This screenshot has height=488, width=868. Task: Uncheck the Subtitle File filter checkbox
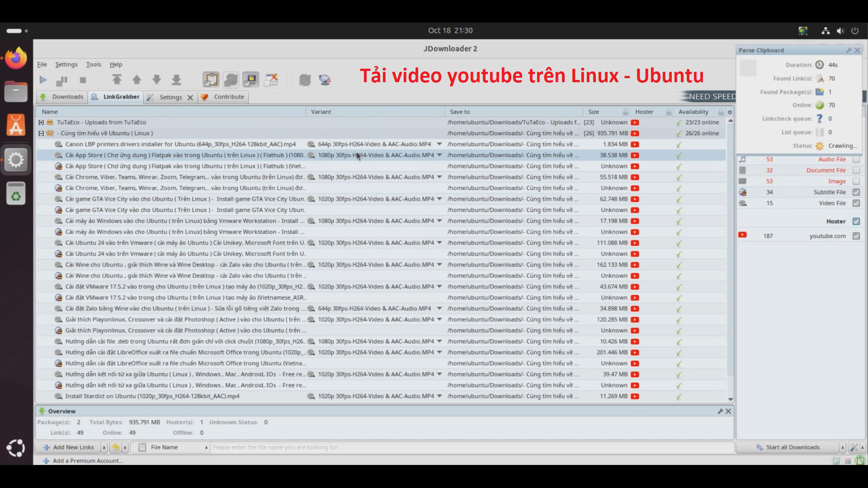click(x=856, y=192)
